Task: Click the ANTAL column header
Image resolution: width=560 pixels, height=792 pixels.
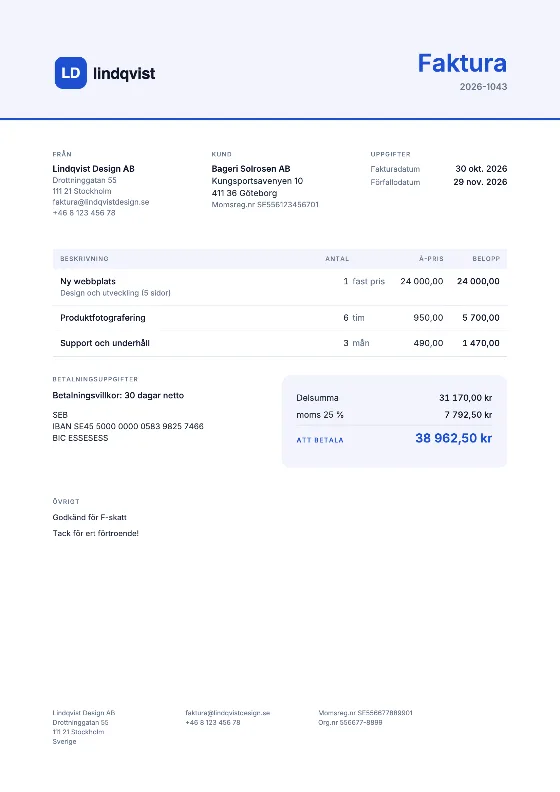Action: 337,259
